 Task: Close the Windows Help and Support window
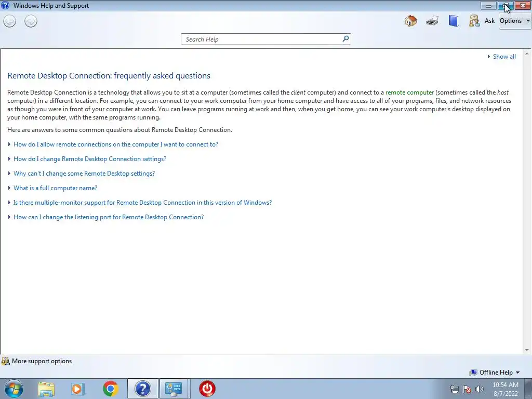tap(523, 5)
